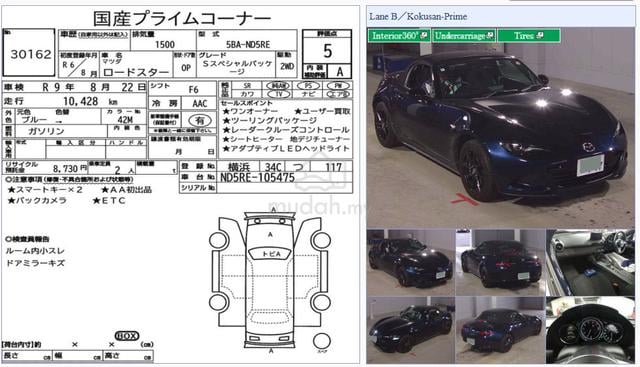Screen dimensions: 640x367
Task: Click the ★ETC note
Action: (x=109, y=200)
